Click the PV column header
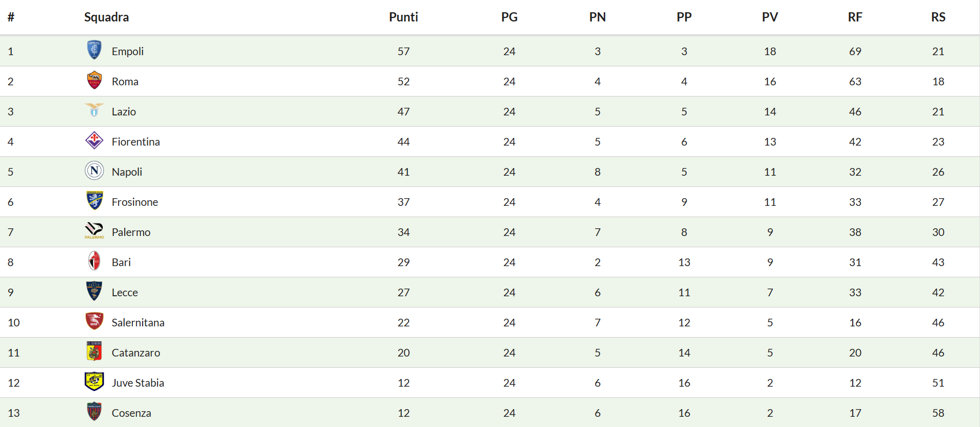Screen dimensions: 980x427 click(770, 17)
